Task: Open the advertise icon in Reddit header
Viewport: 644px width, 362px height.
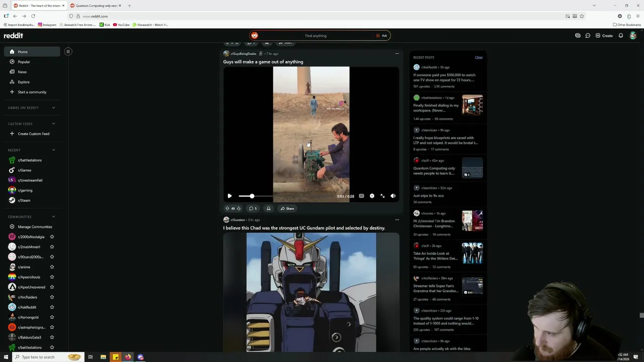Action: point(578,36)
